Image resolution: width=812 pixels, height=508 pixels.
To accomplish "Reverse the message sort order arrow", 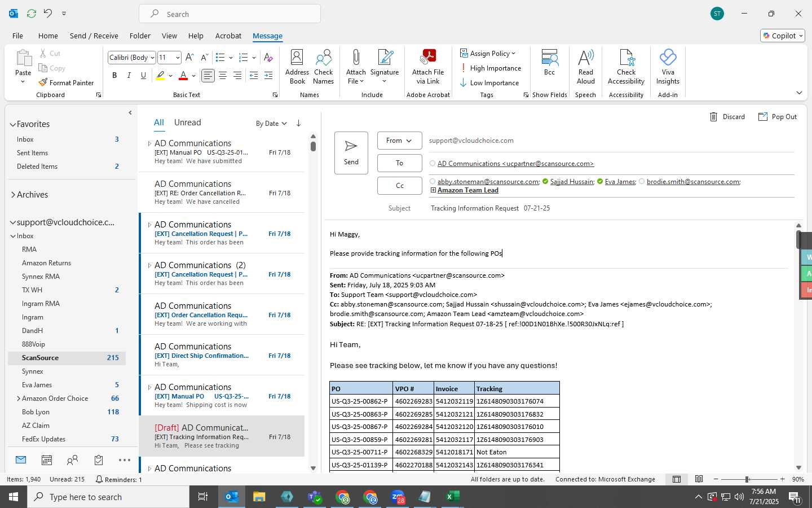I will (x=298, y=123).
